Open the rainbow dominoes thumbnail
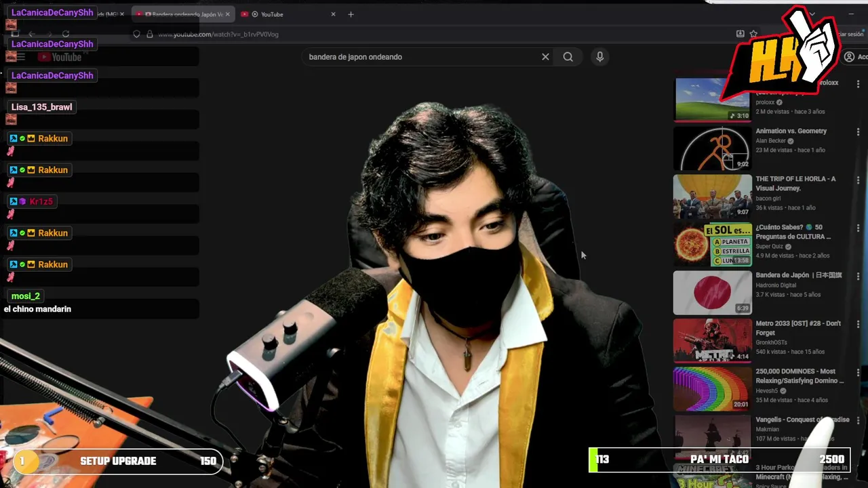This screenshot has height=488, width=868. tap(712, 389)
